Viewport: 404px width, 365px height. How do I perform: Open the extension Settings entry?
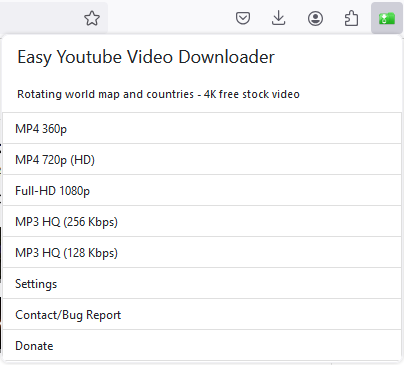202,283
